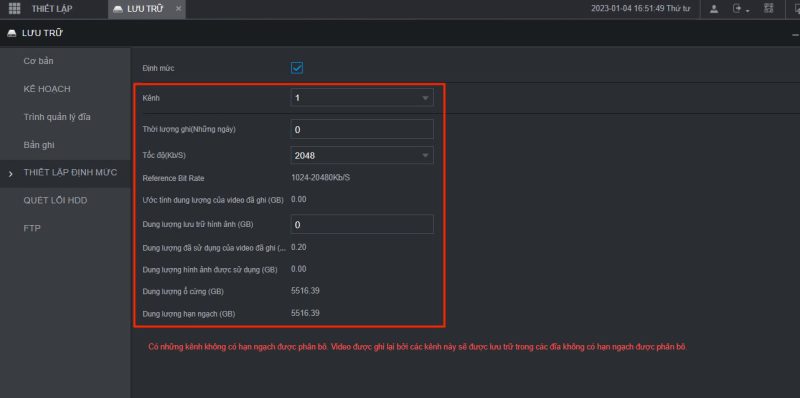Click the Thời lượng ghi input field
This screenshot has width=800, height=398.
pyautogui.click(x=362, y=129)
